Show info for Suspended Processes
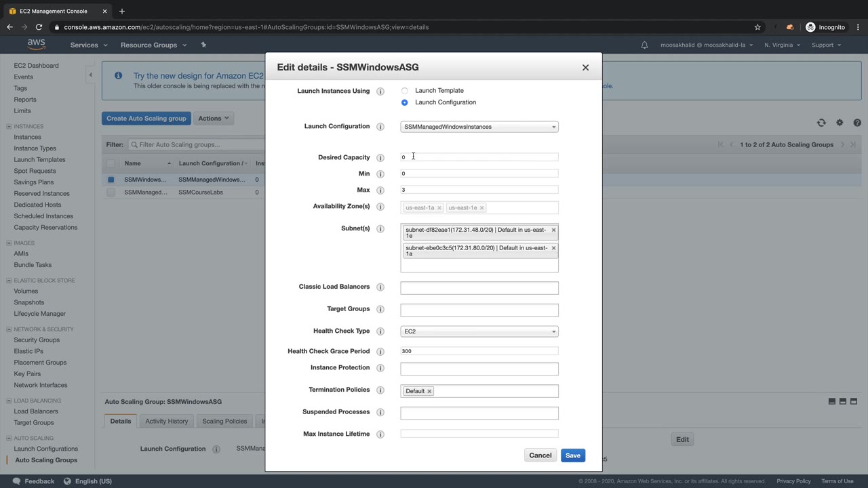This screenshot has width=868, height=488. (380, 412)
